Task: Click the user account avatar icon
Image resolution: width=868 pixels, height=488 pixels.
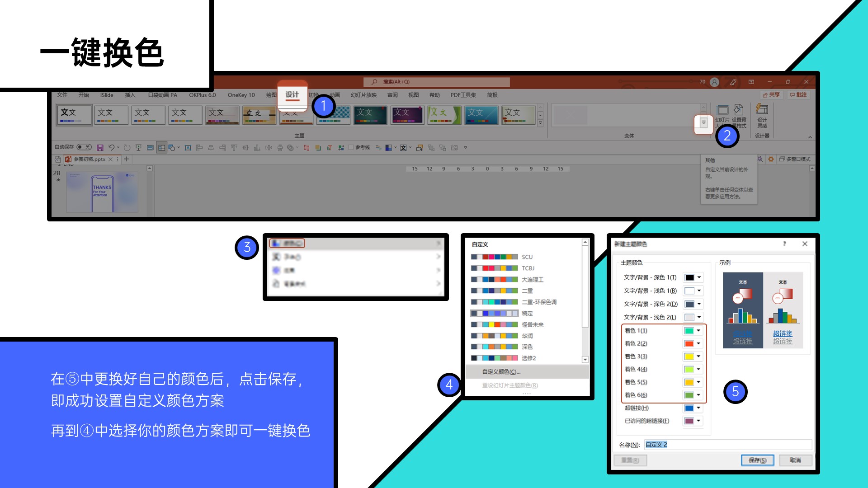Action: point(714,82)
